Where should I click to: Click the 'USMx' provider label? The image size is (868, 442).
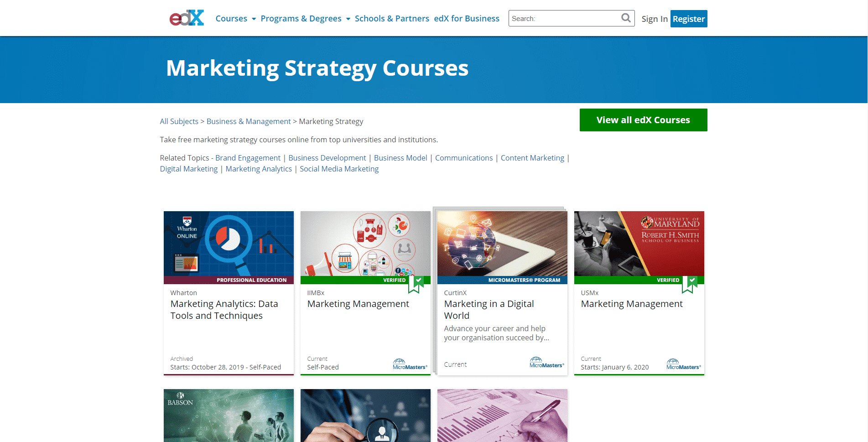click(590, 293)
